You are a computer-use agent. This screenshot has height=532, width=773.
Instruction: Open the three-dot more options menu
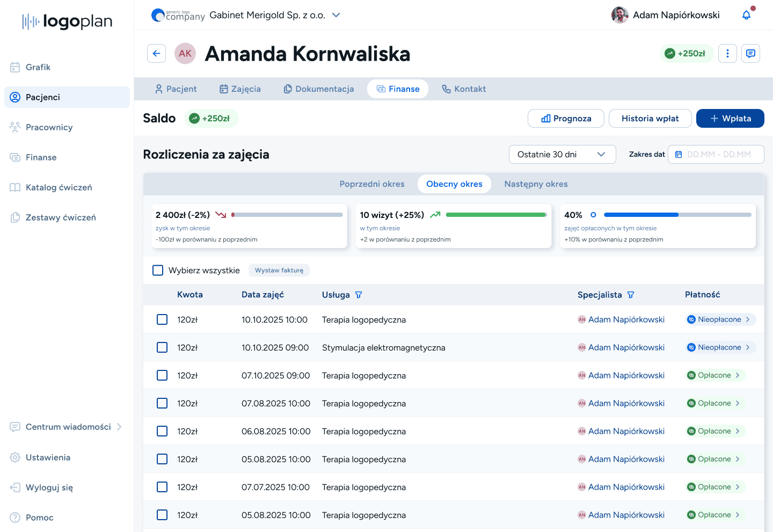[727, 54]
